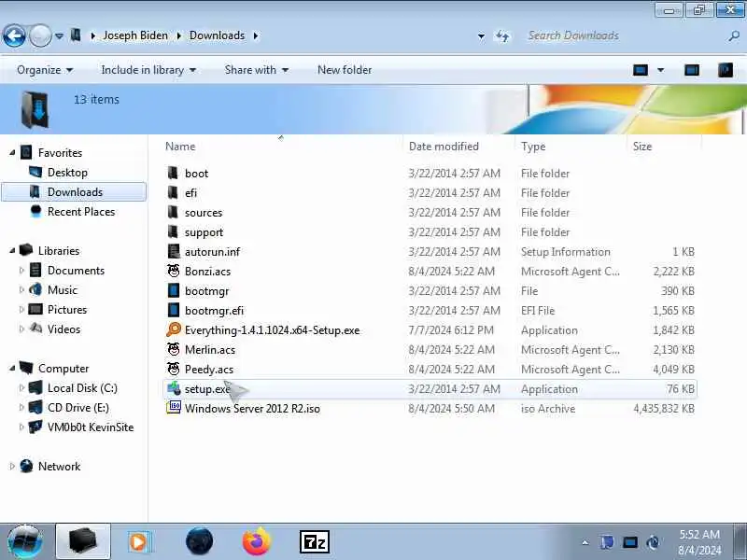Open the Windows Start orb
Image resolution: width=747 pixels, height=560 pixels.
click(25, 542)
